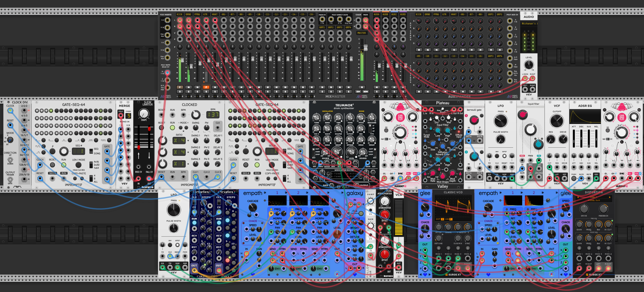Click the GRP1 group label
Viewport: 644px width, 292px height.
point(322,27)
